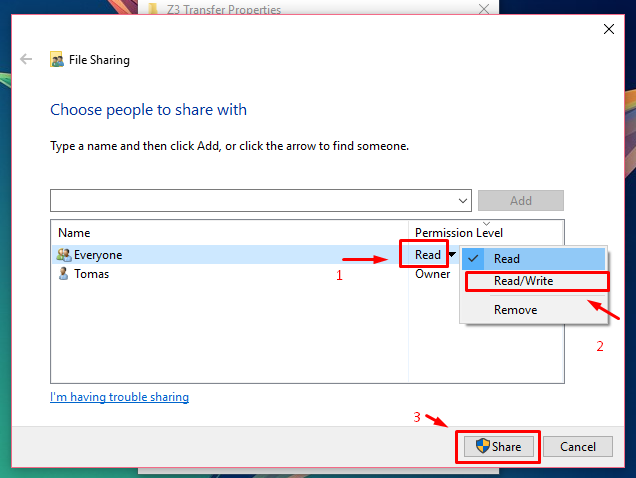The height and width of the screenshot is (478, 636).
Task: Select the Everyone row name
Action: pos(98,255)
